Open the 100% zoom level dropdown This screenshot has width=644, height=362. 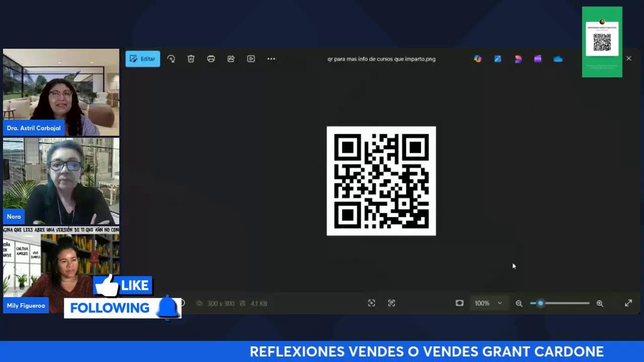point(488,303)
